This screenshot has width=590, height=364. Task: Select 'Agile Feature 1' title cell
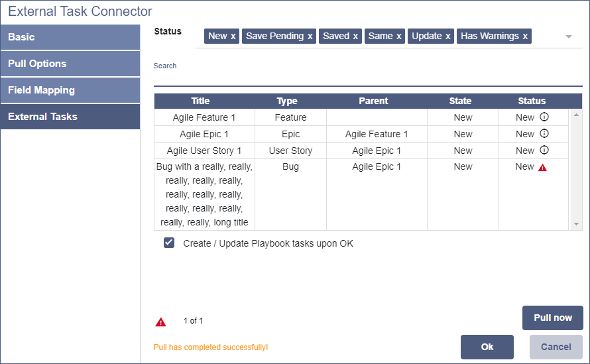click(x=204, y=117)
